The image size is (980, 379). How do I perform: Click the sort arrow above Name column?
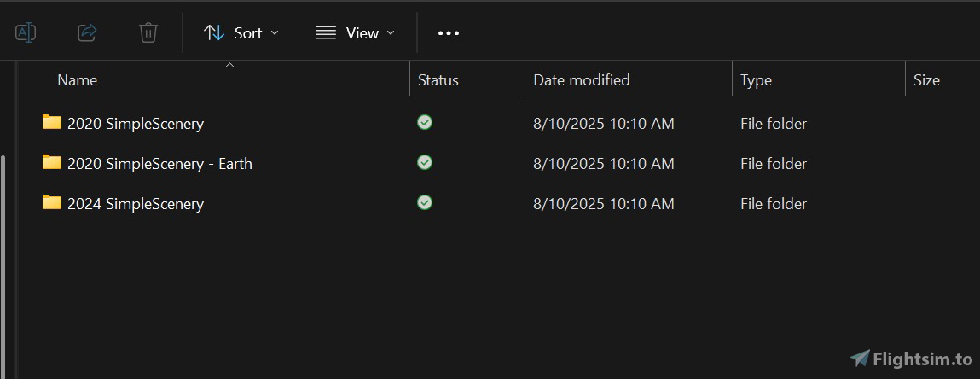pyautogui.click(x=229, y=65)
